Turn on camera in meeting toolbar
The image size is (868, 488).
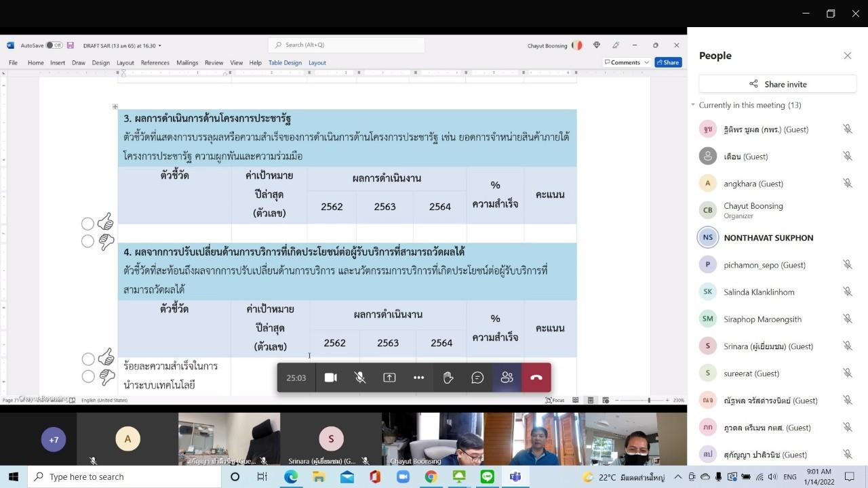point(330,378)
